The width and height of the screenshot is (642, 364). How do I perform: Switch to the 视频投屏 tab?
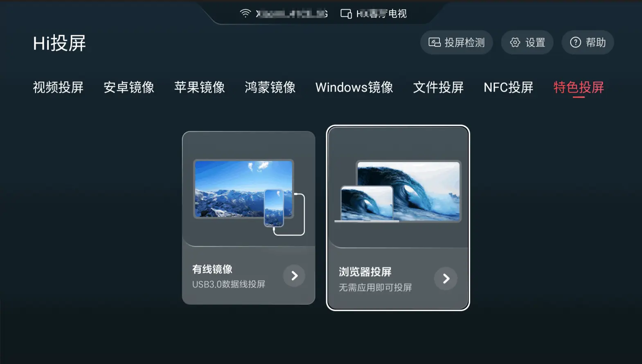click(x=58, y=87)
